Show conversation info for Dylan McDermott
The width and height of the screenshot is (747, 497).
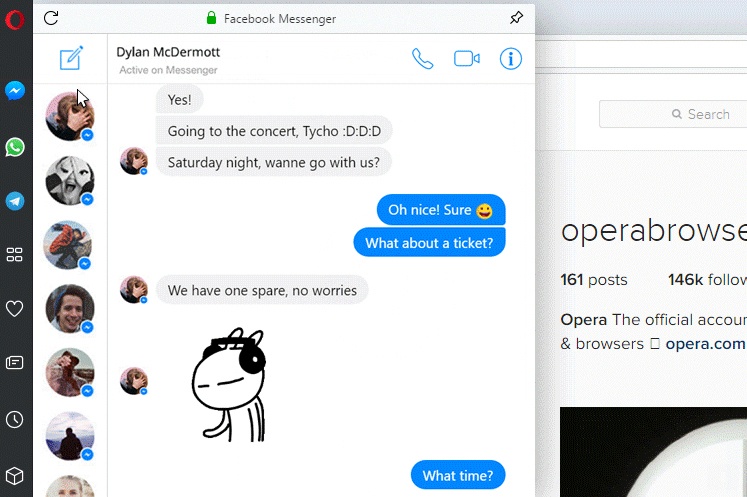(x=511, y=59)
